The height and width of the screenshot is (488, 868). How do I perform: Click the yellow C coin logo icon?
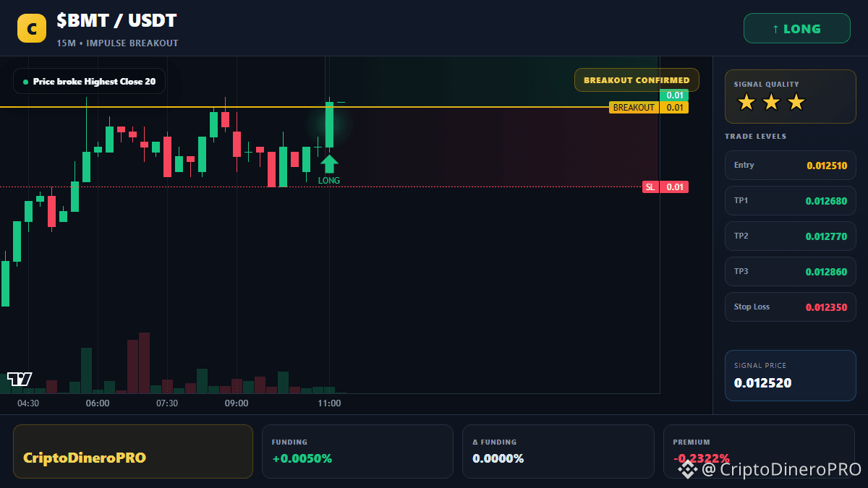(31, 29)
